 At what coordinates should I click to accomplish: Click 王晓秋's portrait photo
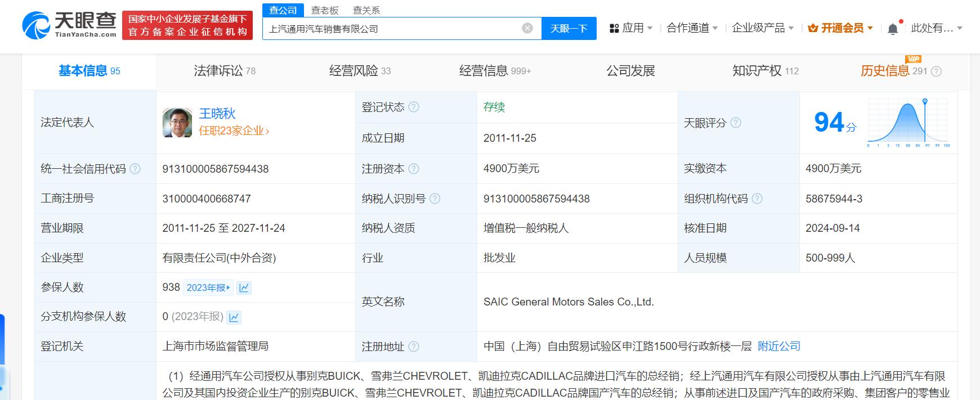click(177, 123)
